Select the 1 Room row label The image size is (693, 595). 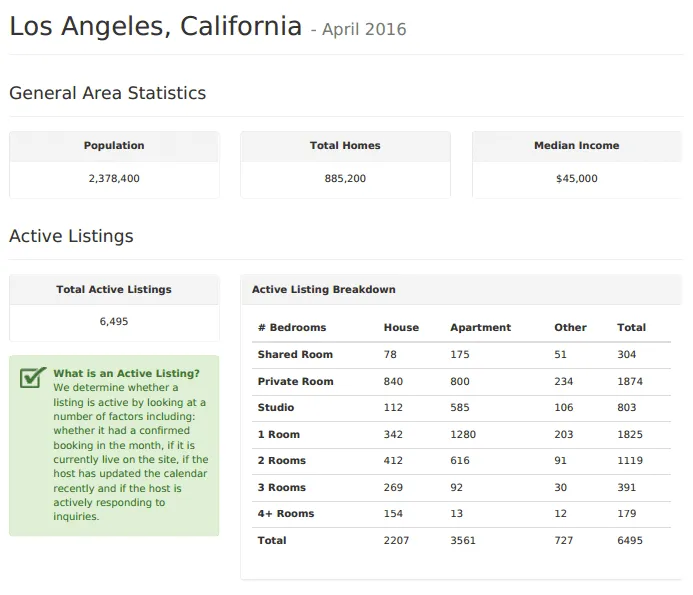click(278, 435)
